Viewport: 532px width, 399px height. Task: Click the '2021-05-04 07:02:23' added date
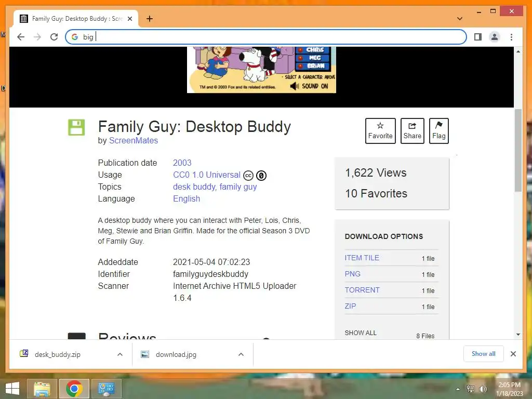(x=211, y=262)
